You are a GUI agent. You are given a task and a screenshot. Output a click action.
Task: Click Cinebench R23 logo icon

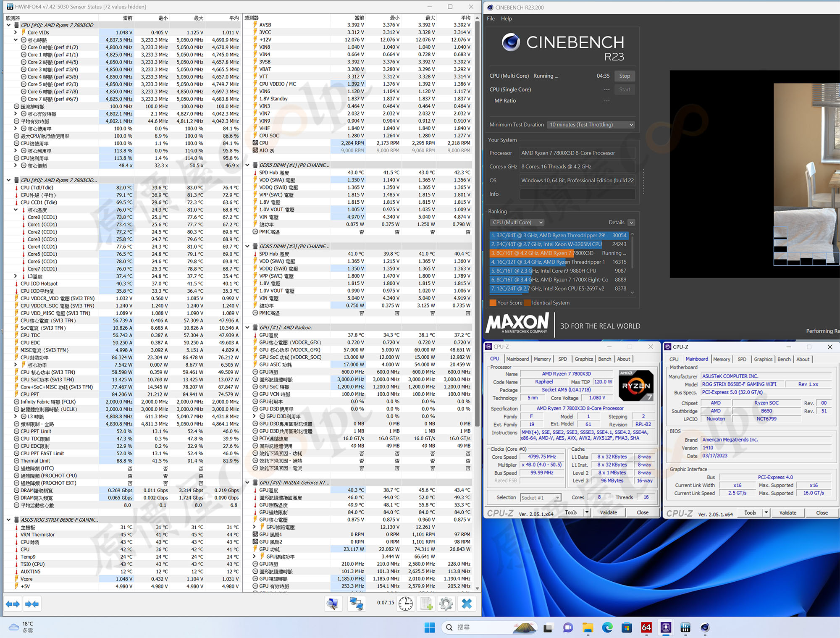point(511,42)
